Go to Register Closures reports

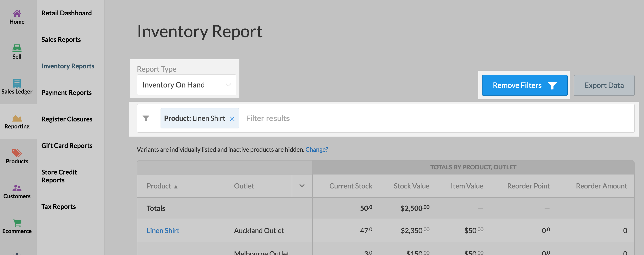[x=67, y=119]
